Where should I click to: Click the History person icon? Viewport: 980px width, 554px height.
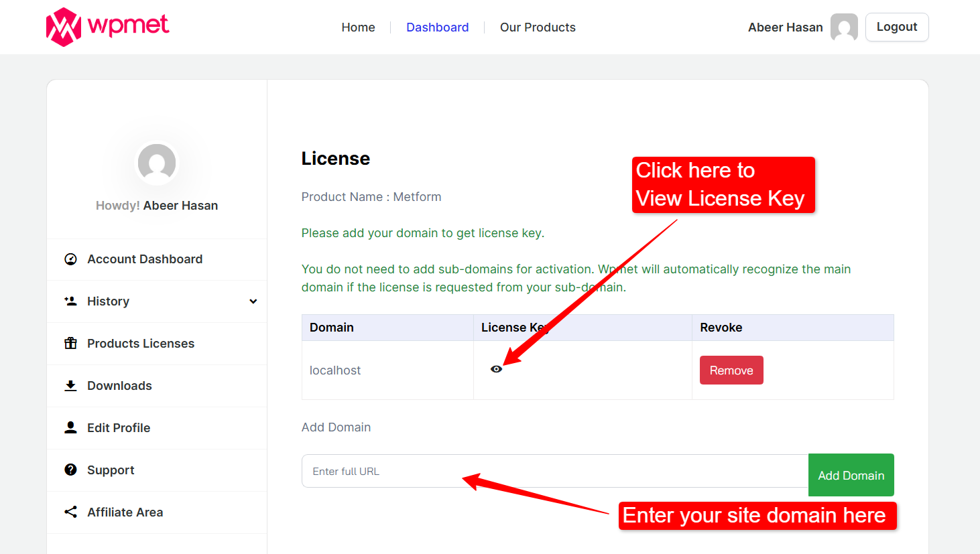(70, 301)
